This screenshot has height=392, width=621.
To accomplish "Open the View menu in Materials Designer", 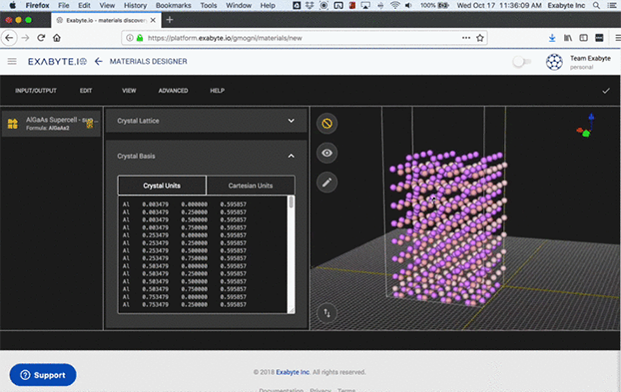I will tap(129, 91).
